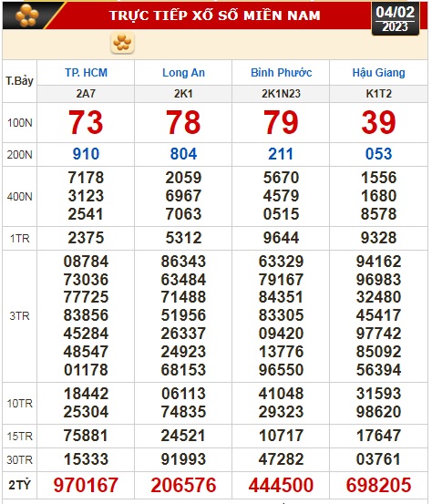
Task: Click the jackpot number 698205
Action: tap(378, 485)
